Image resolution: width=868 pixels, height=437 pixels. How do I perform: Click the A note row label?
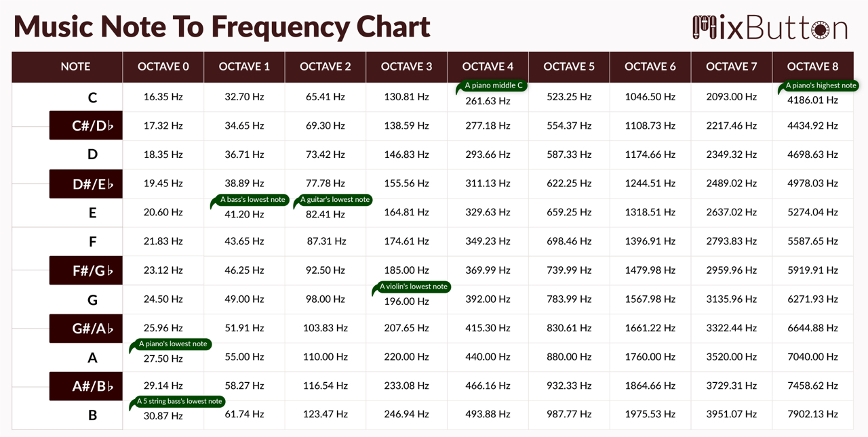(x=93, y=357)
